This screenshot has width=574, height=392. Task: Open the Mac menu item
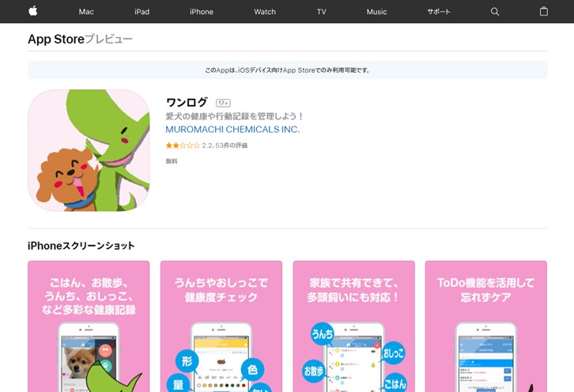click(86, 12)
